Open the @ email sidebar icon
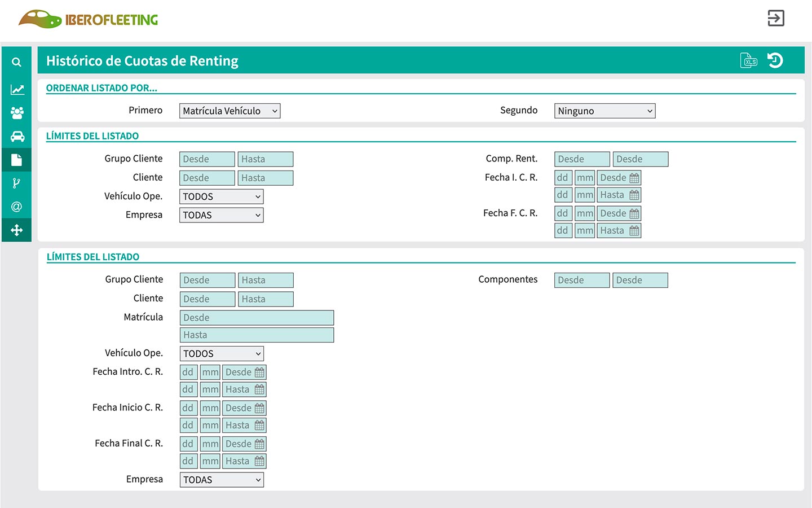The image size is (812, 508). click(x=16, y=207)
